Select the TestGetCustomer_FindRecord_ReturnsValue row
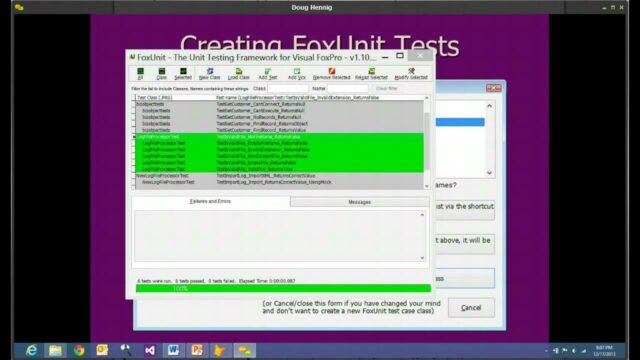The height and width of the screenshot is (360, 640). 279,130
